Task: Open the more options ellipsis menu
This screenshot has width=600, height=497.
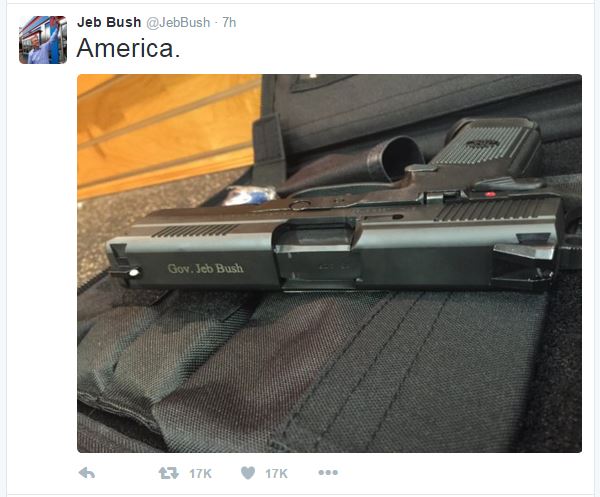Action: pyautogui.click(x=328, y=473)
